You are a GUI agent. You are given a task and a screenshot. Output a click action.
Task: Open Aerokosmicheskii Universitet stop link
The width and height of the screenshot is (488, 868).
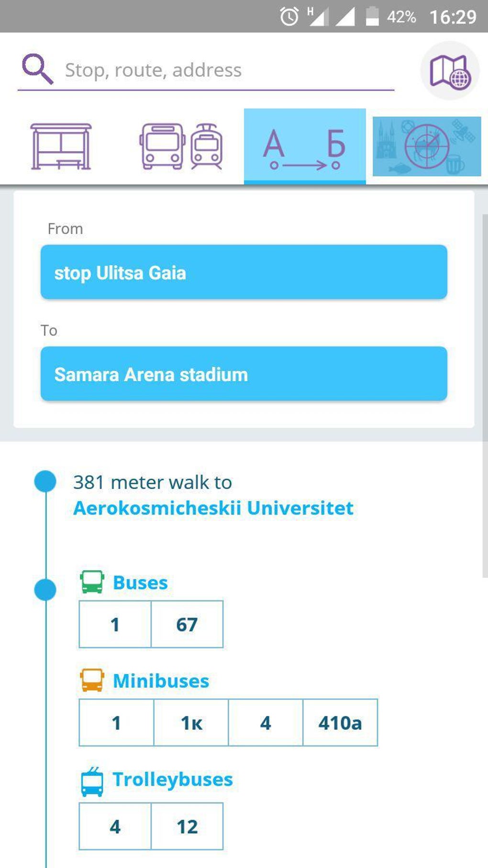213,508
